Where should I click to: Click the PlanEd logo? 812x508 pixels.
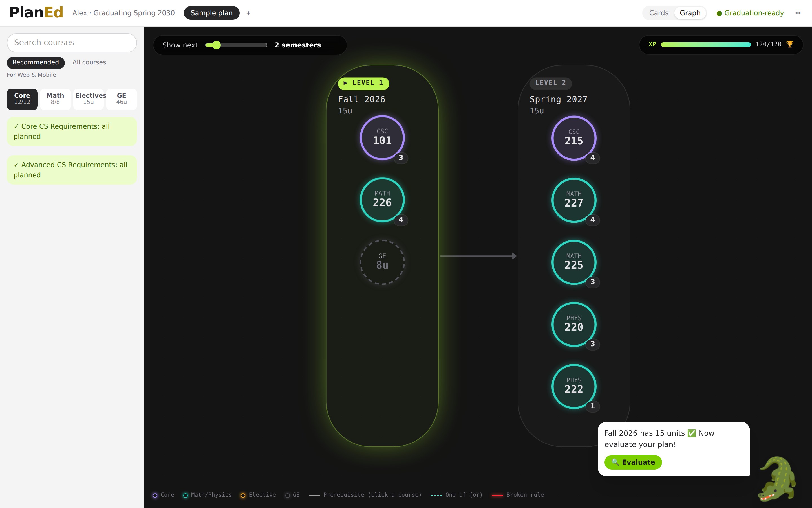(36, 12)
